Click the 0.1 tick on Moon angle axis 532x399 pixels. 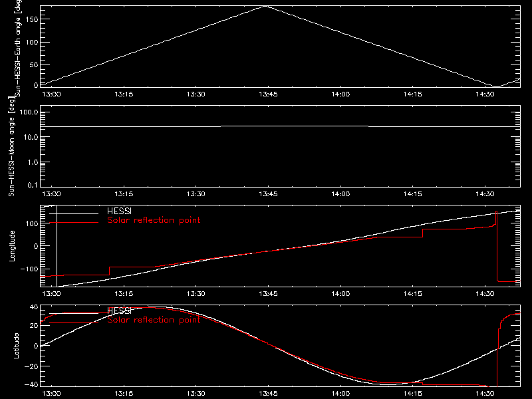tap(33, 186)
